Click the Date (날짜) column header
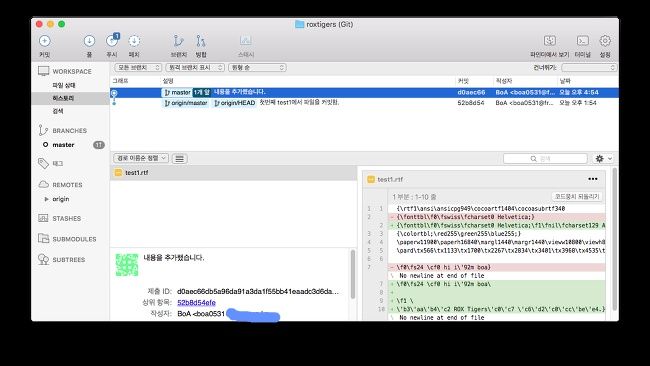The height and width of the screenshot is (366, 650). (x=565, y=81)
